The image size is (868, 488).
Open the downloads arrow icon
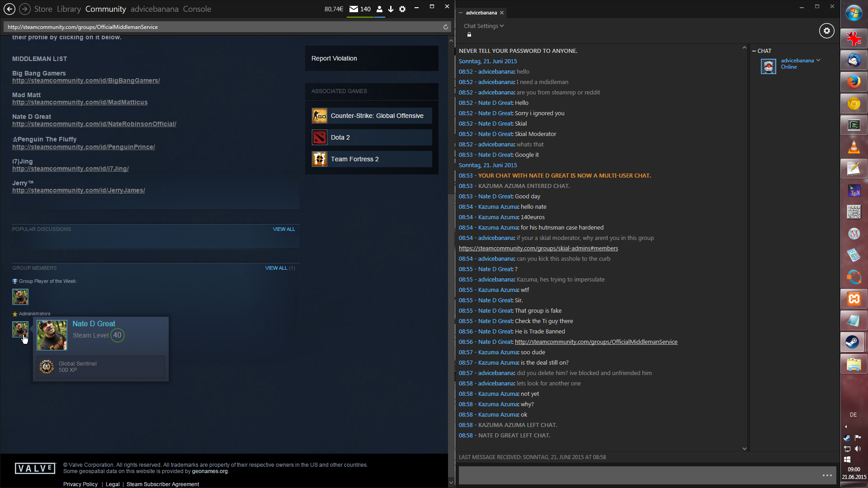(391, 9)
